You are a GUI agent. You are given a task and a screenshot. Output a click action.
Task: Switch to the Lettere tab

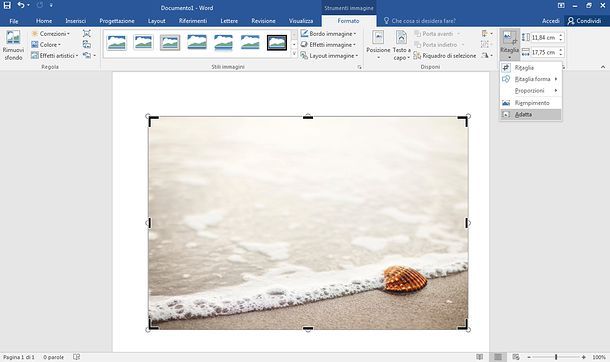[x=229, y=21]
